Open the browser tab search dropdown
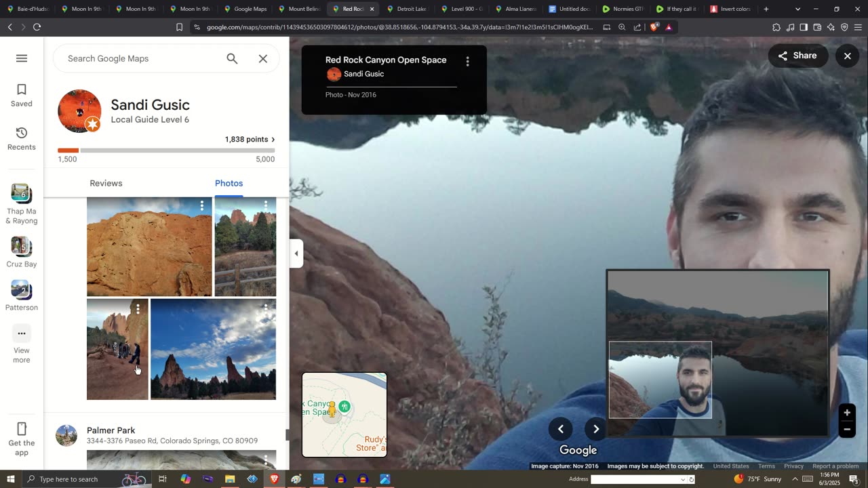Screen dimensions: 868x488 [797, 9]
